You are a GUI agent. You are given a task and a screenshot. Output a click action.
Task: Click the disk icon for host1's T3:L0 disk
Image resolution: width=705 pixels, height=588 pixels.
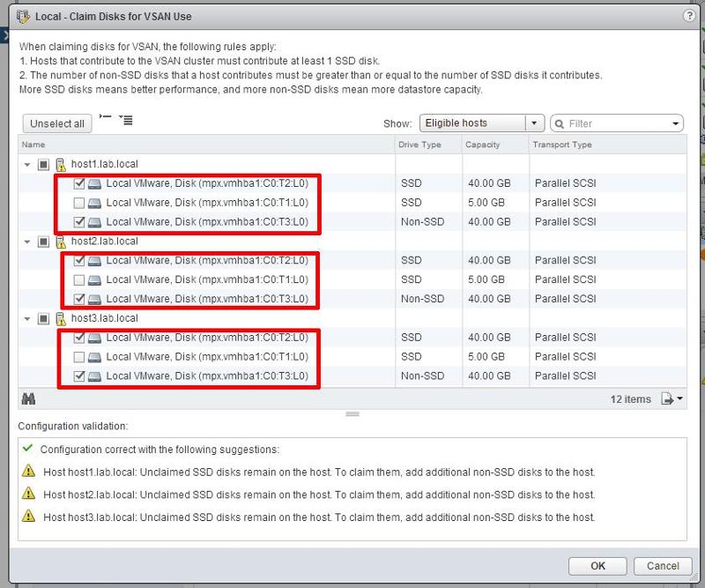point(94,222)
